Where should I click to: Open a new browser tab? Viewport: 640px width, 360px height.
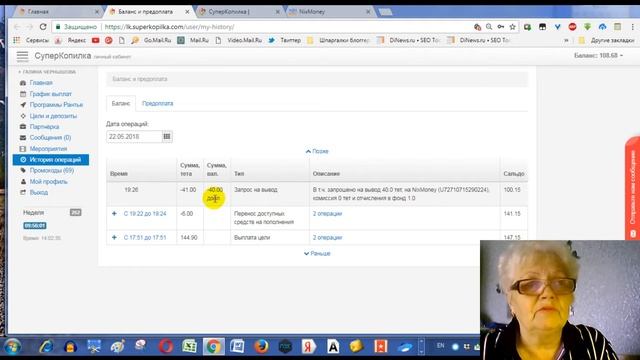[x=385, y=12]
